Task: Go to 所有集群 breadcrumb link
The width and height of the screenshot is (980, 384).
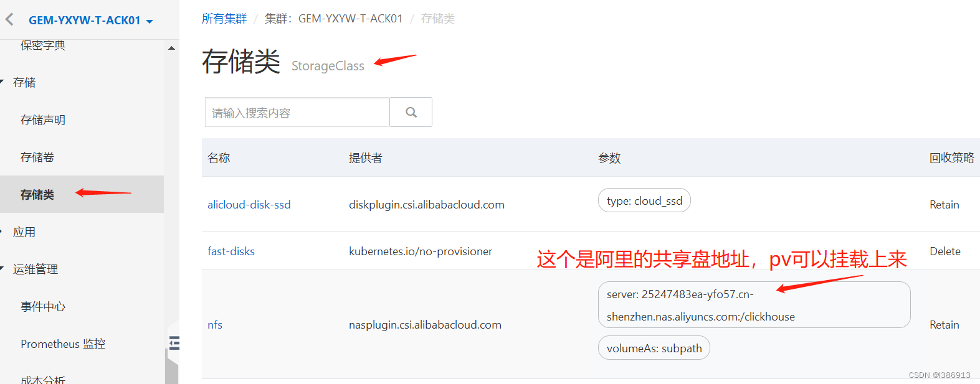Action: [224, 19]
